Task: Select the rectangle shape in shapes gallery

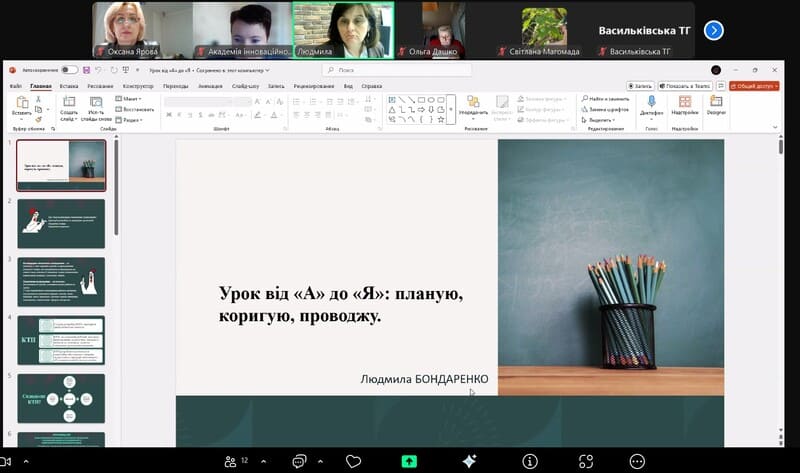Action: 421,100
